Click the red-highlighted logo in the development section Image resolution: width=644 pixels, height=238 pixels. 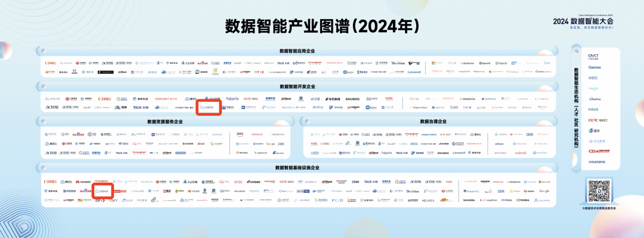coord(209,107)
